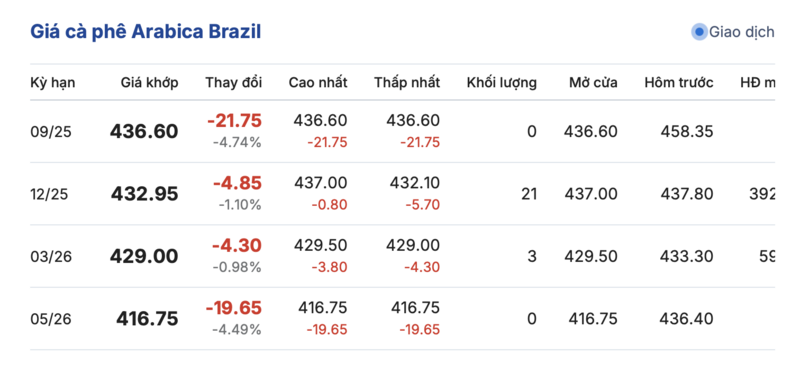Click the 416.75 matched price
This screenshot has width=800, height=382.
coord(147,319)
